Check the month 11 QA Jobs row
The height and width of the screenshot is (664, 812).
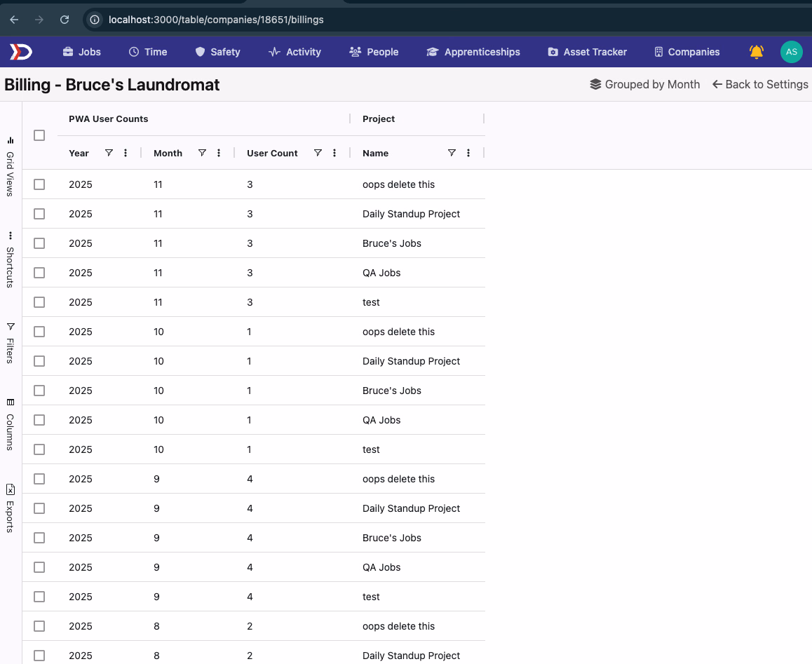tap(39, 273)
